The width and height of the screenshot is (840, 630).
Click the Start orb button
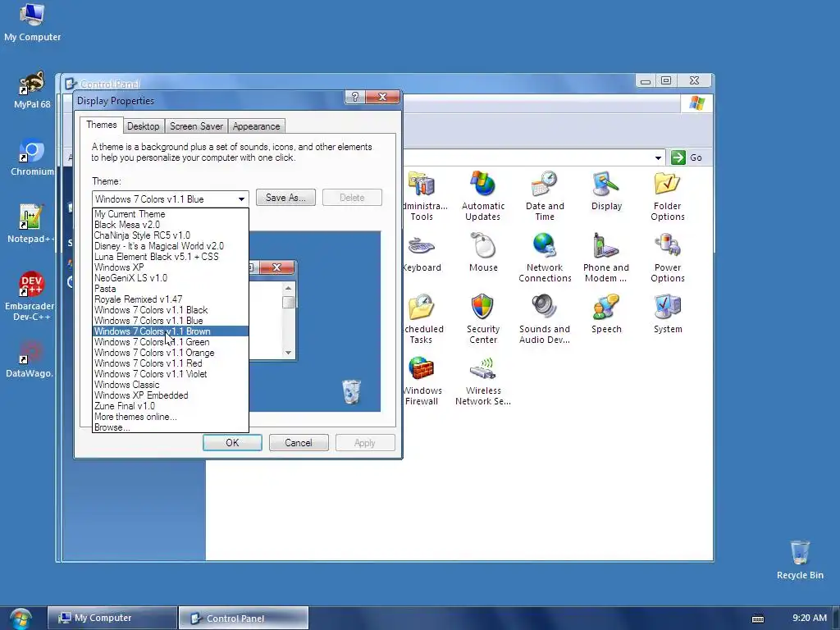tap(21, 619)
